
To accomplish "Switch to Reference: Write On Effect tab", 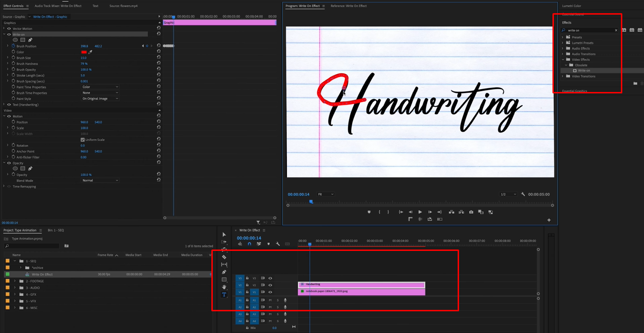I will [349, 6].
